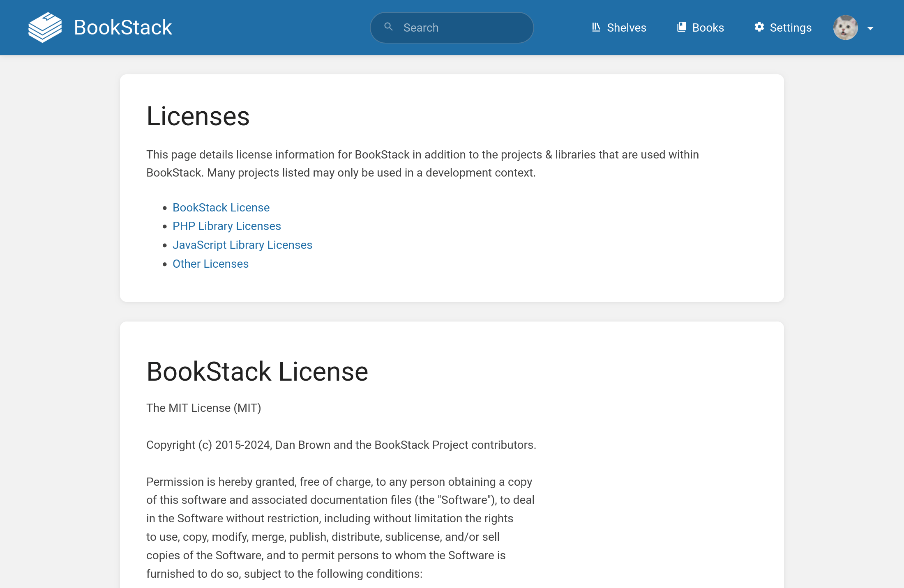904x588 pixels.
Task: Click the Books icon in header
Action: (x=682, y=27)
